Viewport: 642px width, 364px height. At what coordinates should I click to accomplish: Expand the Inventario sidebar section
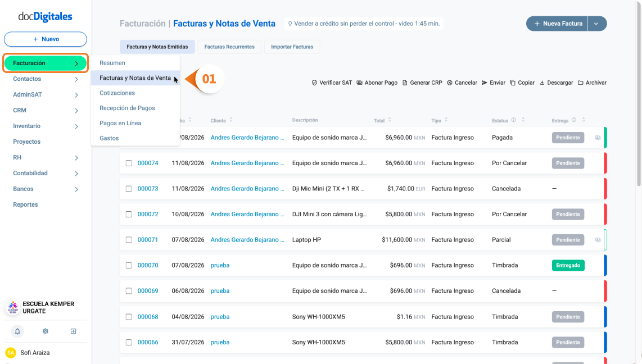click(x=45, y=126)
